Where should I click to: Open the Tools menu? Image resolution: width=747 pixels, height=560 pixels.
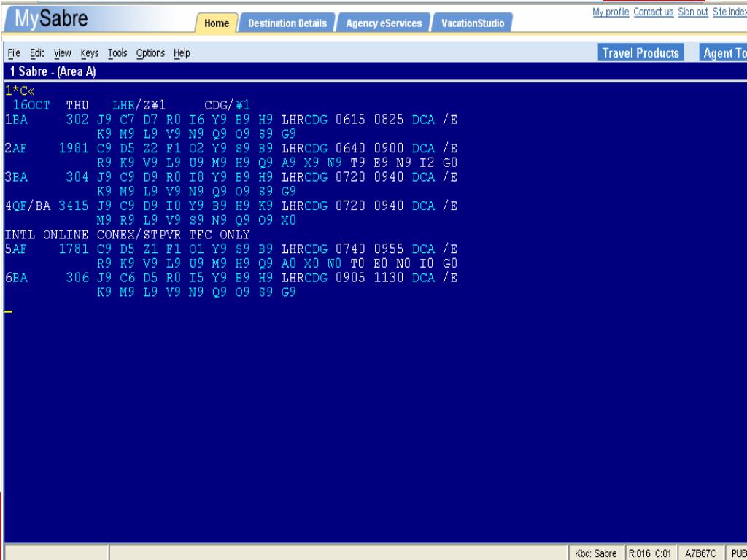tap(117, 52)
